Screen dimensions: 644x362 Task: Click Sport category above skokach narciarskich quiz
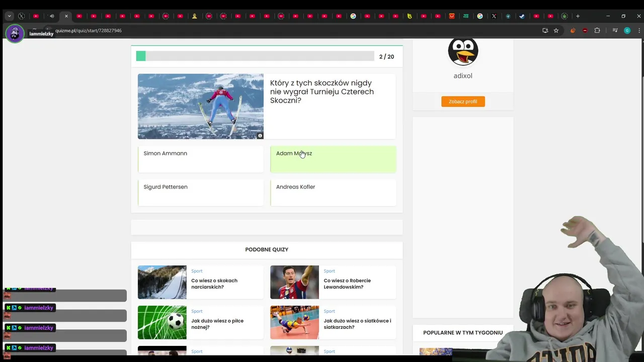point(197,271)
